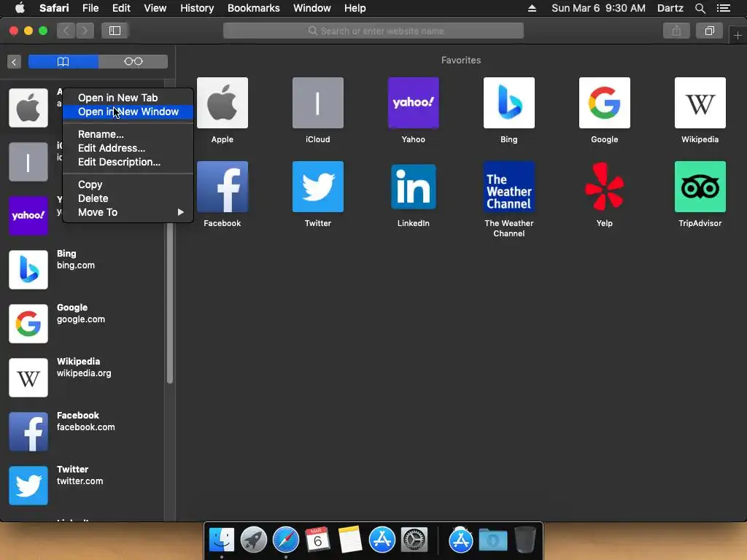Open Trash in the Dock
This screenshot has height=560, width=747.
(525, 540)
